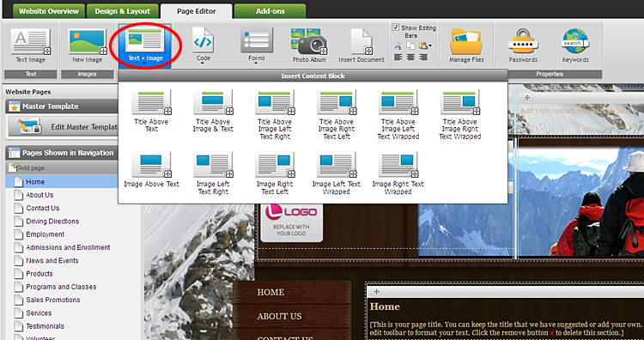644x340 pixels.
Task: Click the Text Image toolbar button
Action: pos(30,46)
